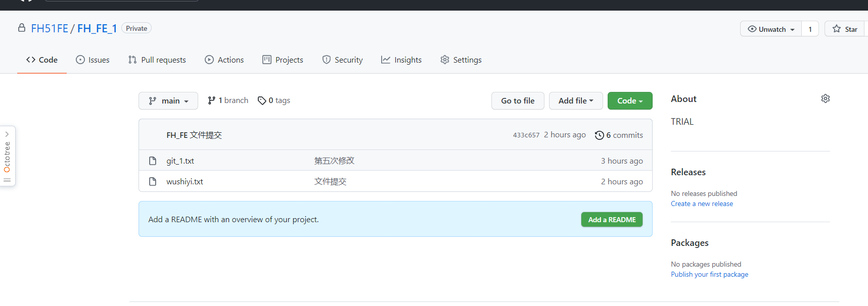
Task: Click the "2 hours ago" timestamp for wushiyi.txt
Action: [x=622, y=181]
